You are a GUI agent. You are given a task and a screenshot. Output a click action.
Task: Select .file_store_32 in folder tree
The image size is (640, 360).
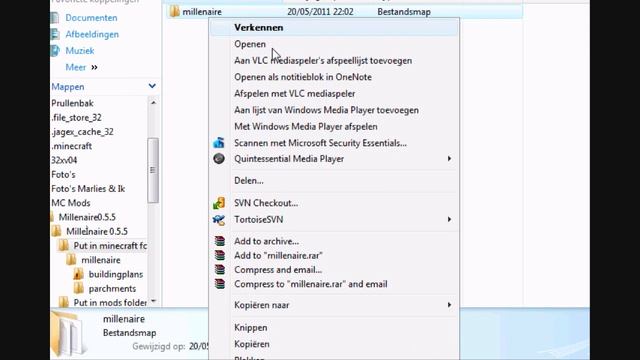[76, 118]
